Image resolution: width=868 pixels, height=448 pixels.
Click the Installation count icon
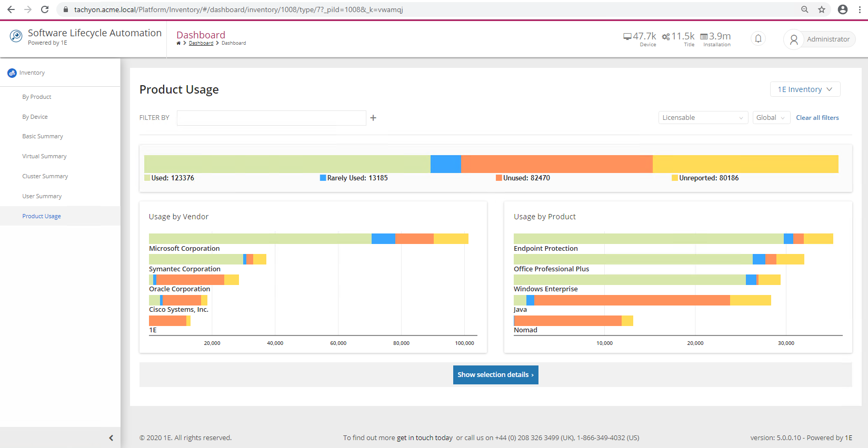704,37
